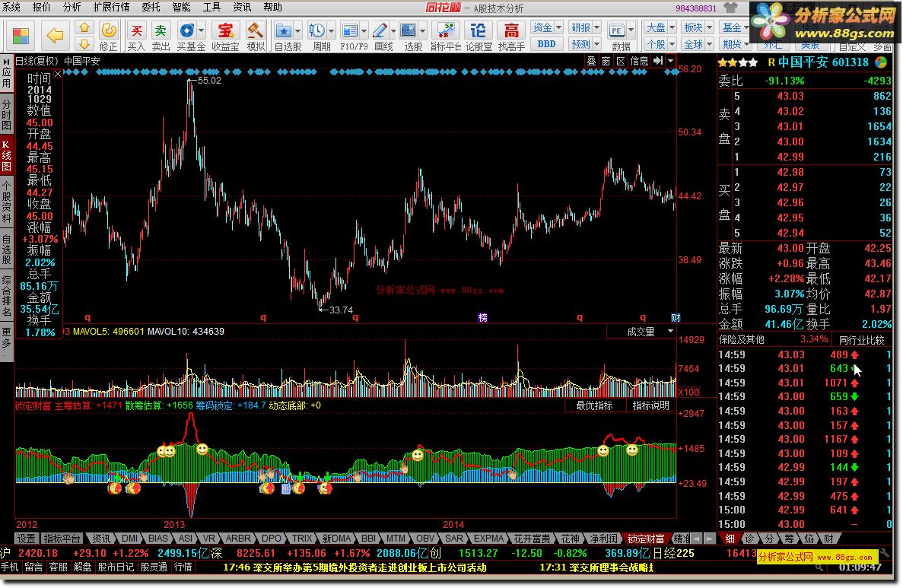Close the data tooltip panel with X
The image size is (903, 588).
click(58, 75)
